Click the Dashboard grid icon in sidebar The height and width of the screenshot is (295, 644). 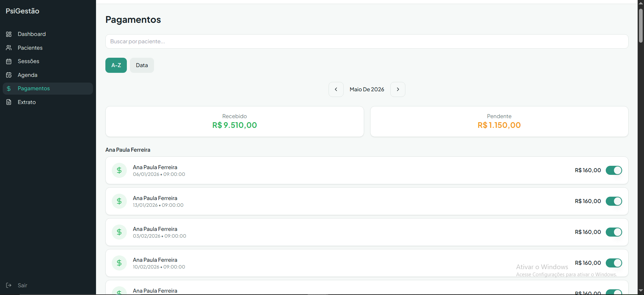(9, 34)
